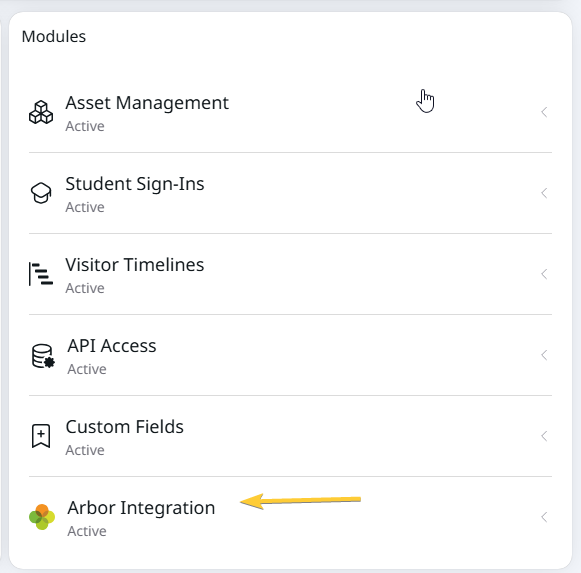Expand the API Access chevron

pos(544,355)
